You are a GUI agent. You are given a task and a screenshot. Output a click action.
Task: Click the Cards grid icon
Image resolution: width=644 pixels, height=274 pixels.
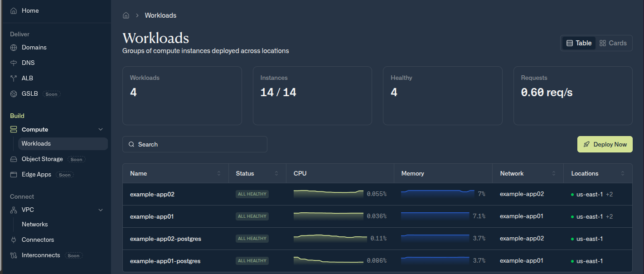[x=603, y=43]
